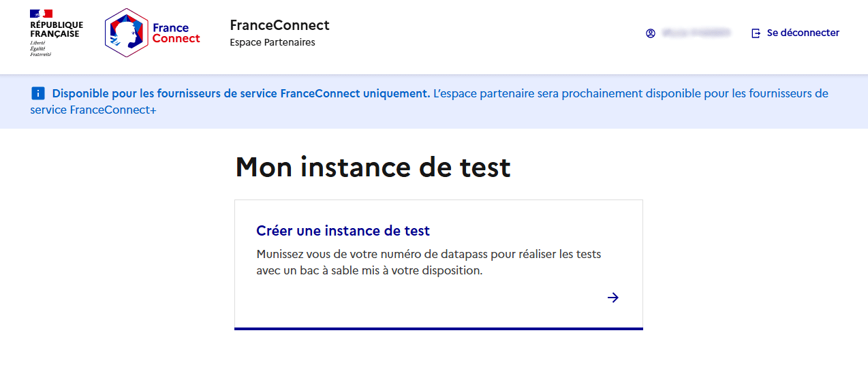Click the datapass description text in card

[429, 262]
